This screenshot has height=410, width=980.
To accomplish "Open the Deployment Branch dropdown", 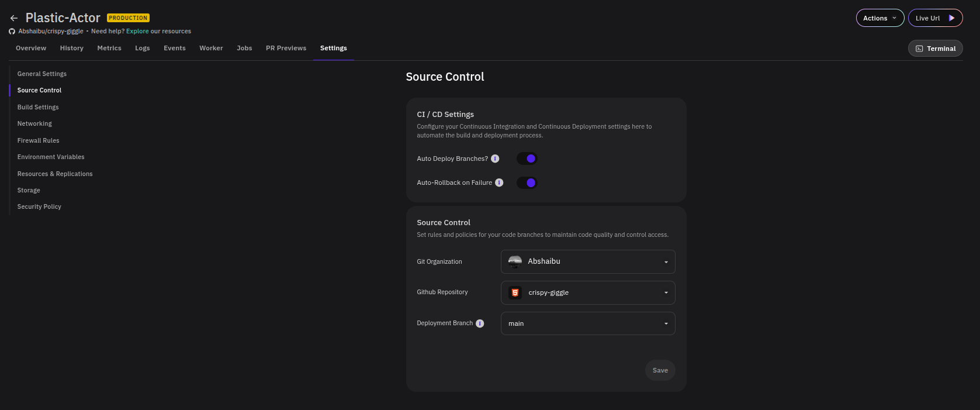I will (x=588, y=323).
